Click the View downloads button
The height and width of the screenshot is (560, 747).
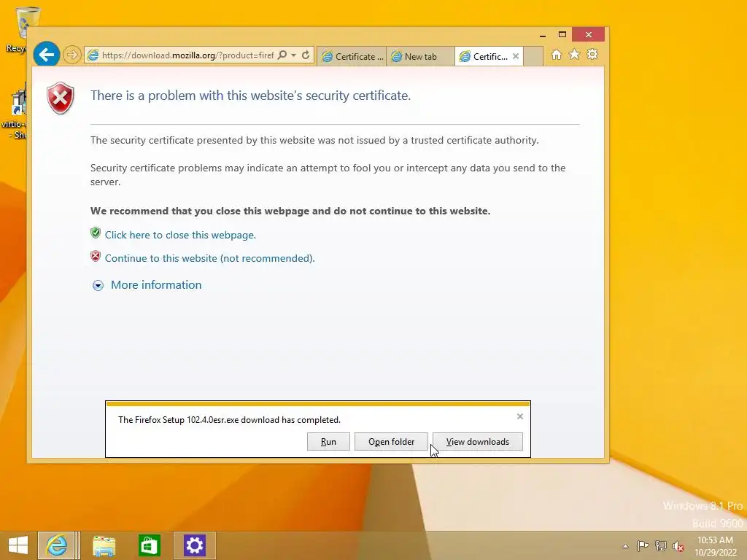pos(478,441)
